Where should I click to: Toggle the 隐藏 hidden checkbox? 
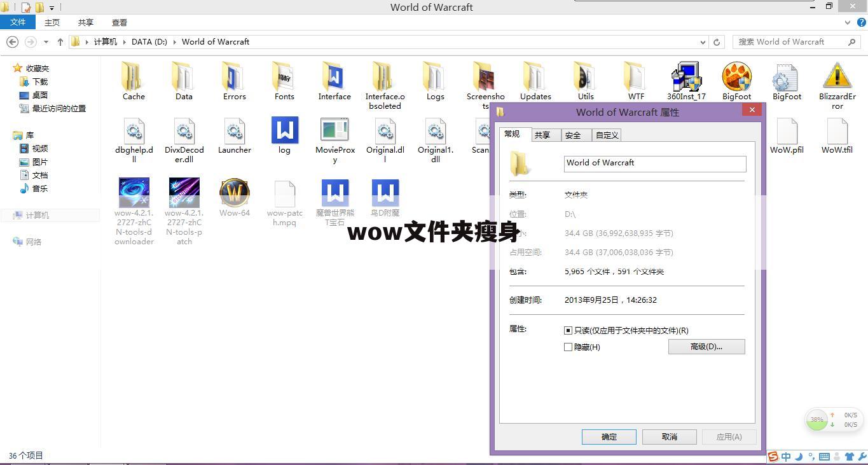(x=568, y=347)
